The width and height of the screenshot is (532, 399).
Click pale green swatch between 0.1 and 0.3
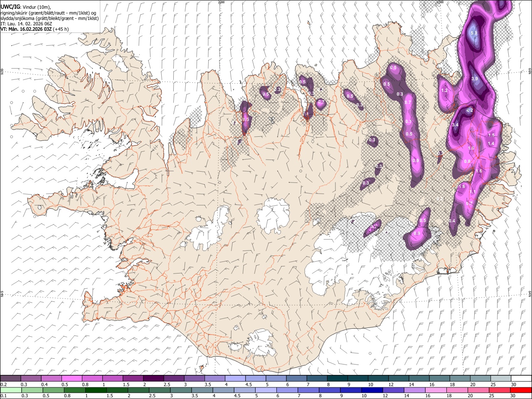pos(11,390)
